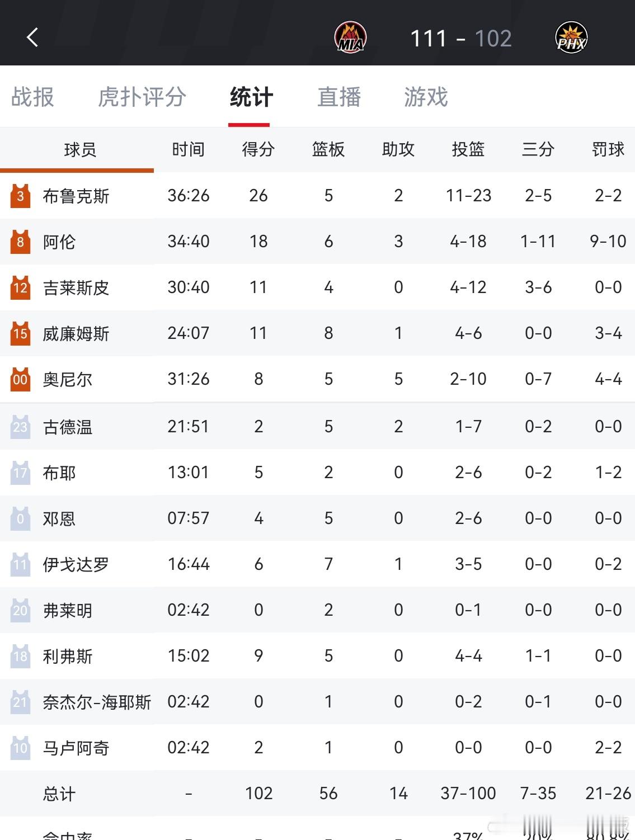Sort by the 篮板 column header
This screenshot has height=840, width=635.
(x=328, y=149)
